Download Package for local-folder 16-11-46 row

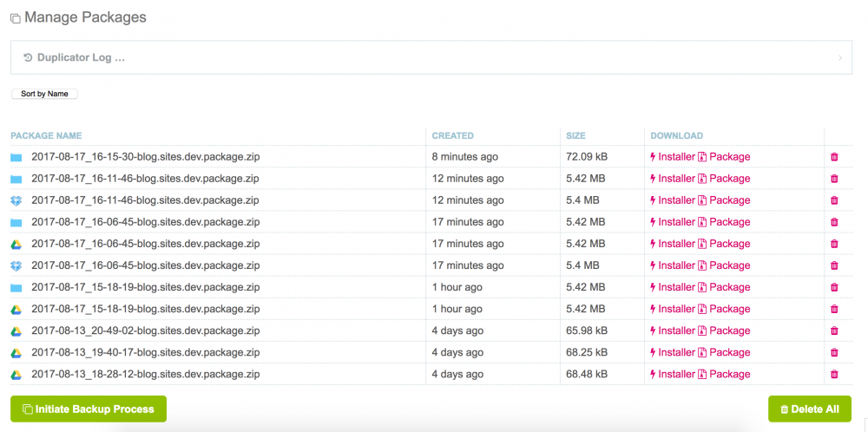point(724,179)
